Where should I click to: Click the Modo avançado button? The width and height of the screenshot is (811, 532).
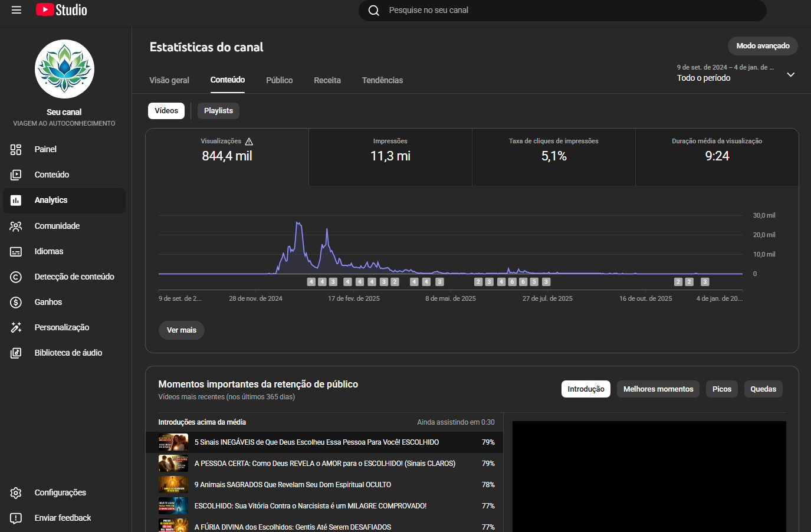(x=763, y=46)
